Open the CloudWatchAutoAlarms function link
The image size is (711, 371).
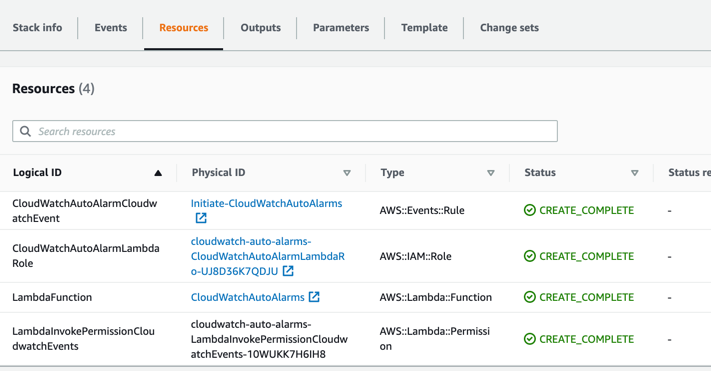[248, 297]
